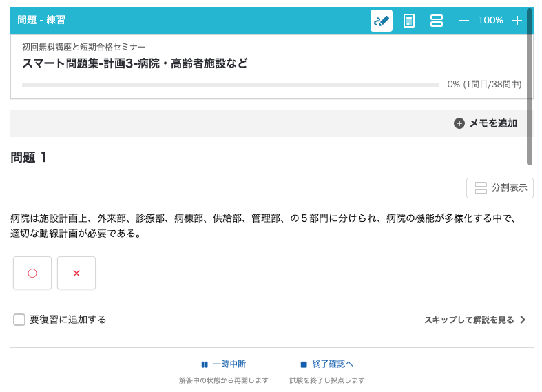Viewport: 542px width, 392px height.
Task: Click split view icon in header bar
Action: (x=436, y=21)
